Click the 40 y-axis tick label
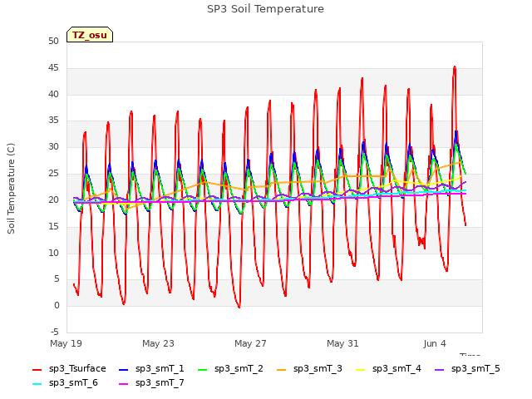Image resolution: width=532 pixels, height=399 pixels. (x=53, y=94)
